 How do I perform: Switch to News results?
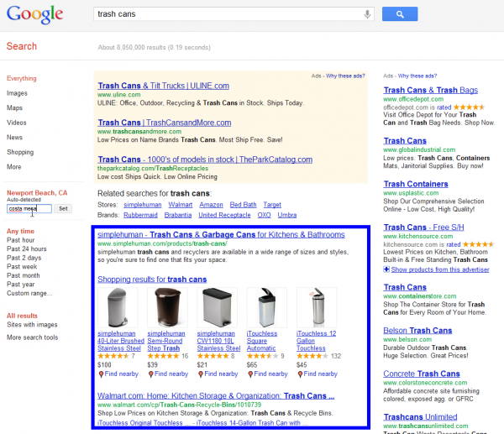[14, 138]
